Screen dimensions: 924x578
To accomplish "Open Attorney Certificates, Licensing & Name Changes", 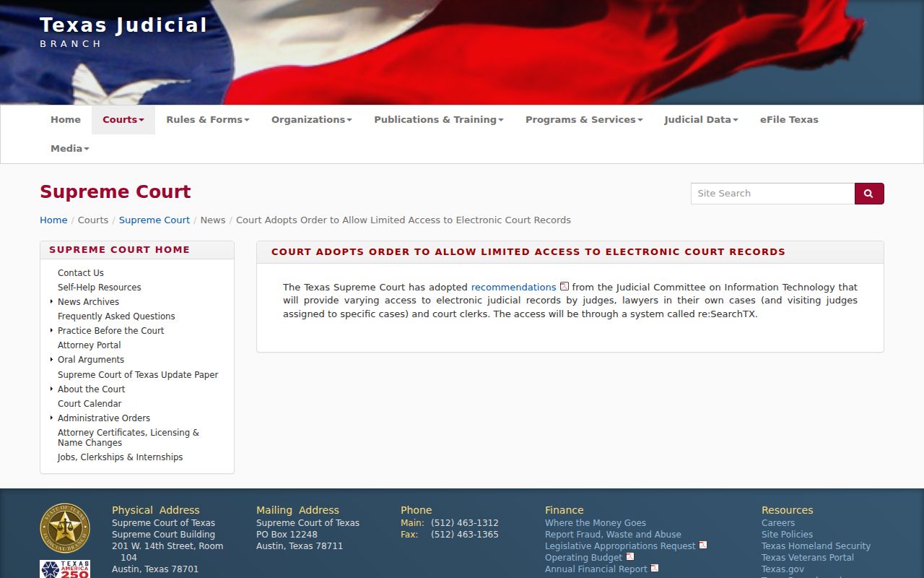I will [128, 438].
